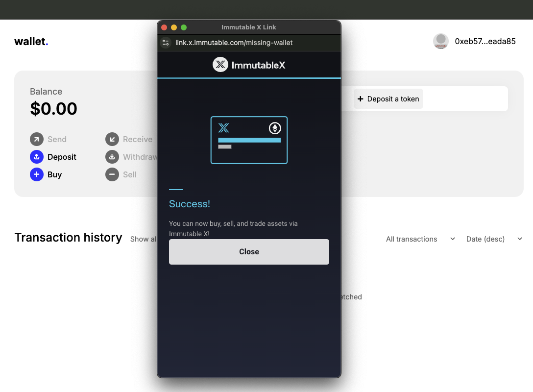Screen dimensions: 533x392
Task: Click the Sell label in wallet actions
Action: (130, 174)
